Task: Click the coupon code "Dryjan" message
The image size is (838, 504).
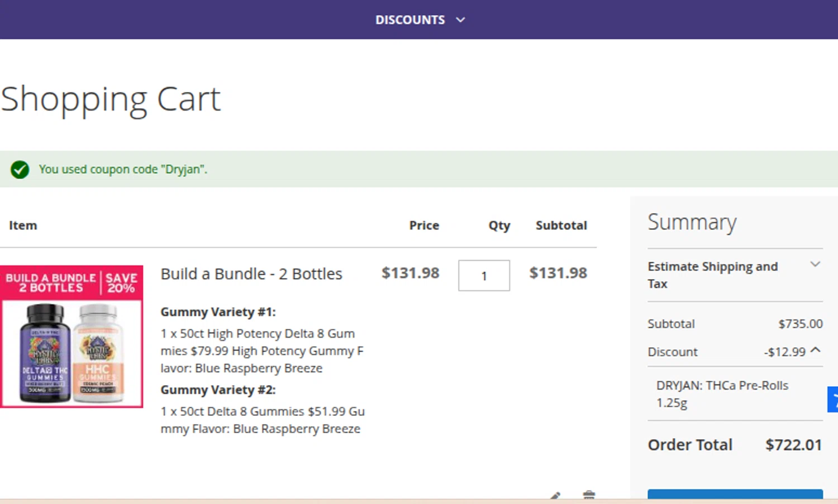Action: coord(123,170)
